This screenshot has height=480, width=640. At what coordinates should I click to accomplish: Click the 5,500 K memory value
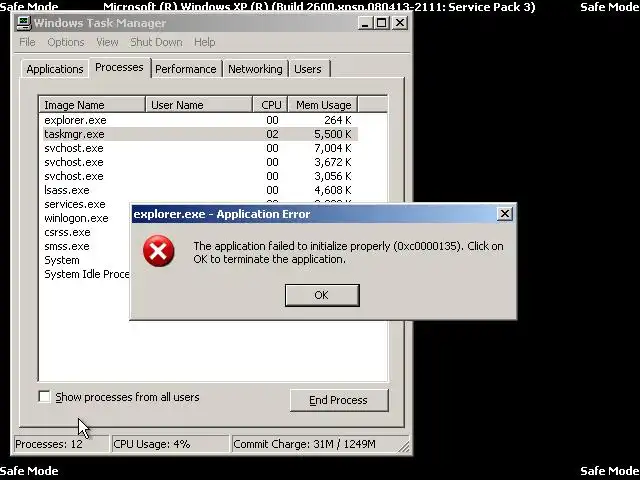point(333,134)
